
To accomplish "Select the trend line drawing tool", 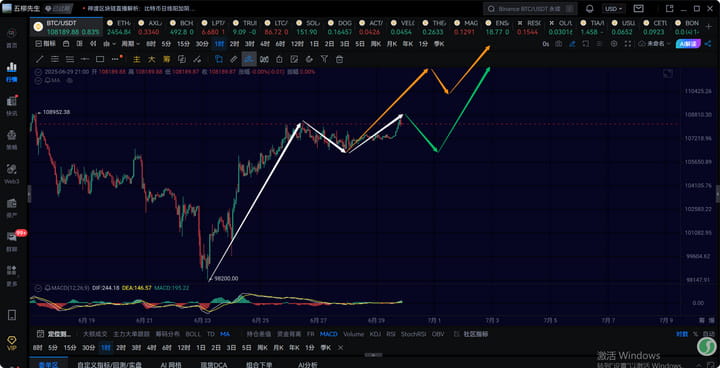I will pos(40,59).
